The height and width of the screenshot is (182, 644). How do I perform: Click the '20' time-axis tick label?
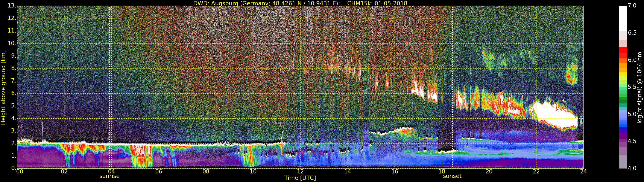[489, 171]
